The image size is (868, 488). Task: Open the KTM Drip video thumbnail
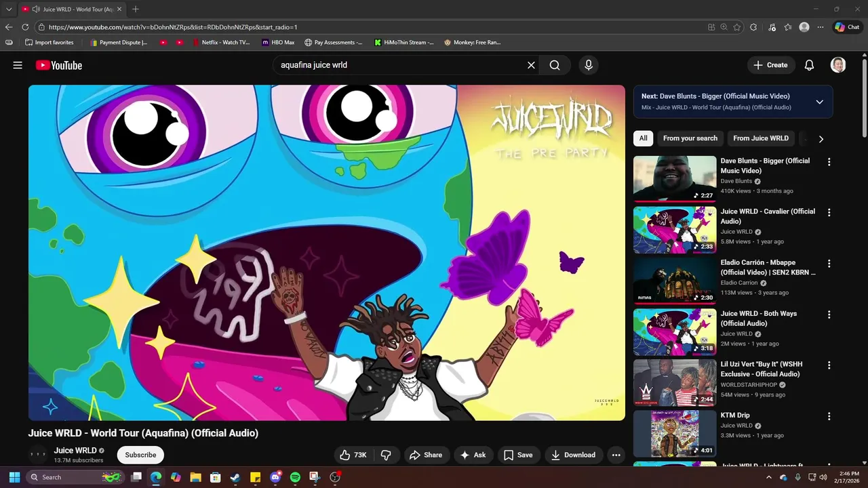click(675, 433)
